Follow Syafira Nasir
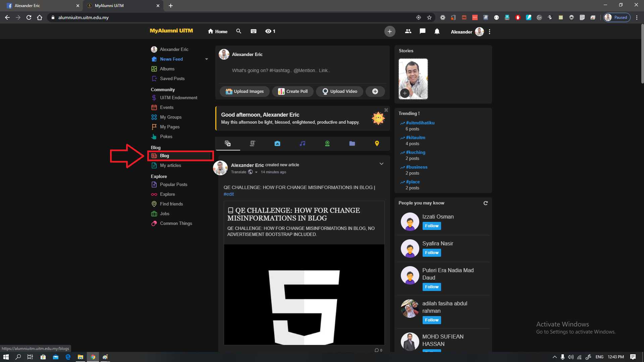Image resolution: width=644 pixels, height=362 pixels. pyautogui.click(x=432, y=253)
